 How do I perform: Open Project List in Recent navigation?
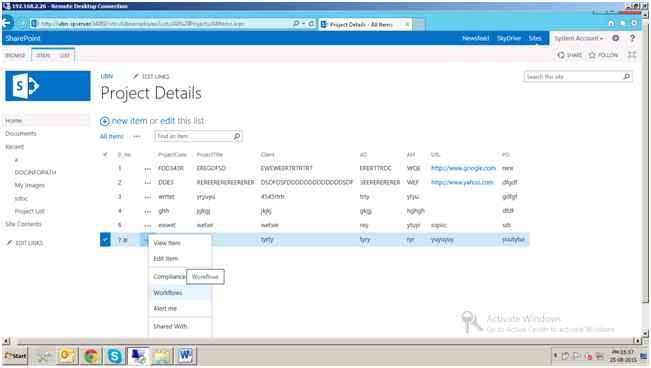29,211
